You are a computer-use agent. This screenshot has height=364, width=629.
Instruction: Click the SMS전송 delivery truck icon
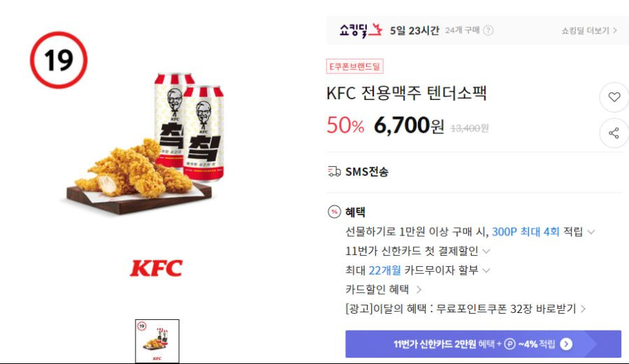[x=334, y=172]
